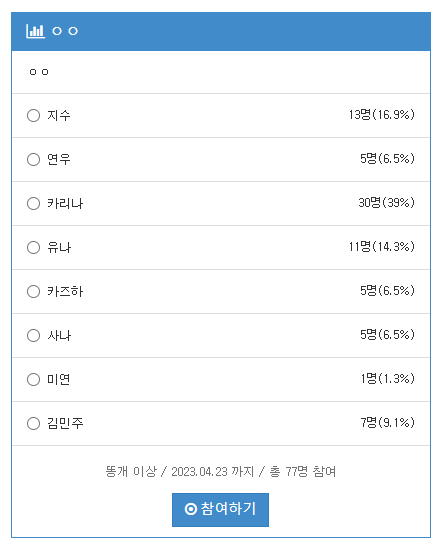Click the 7명(9.1%) vote result
The image size is (437, 549).
[x=388, y=423]
